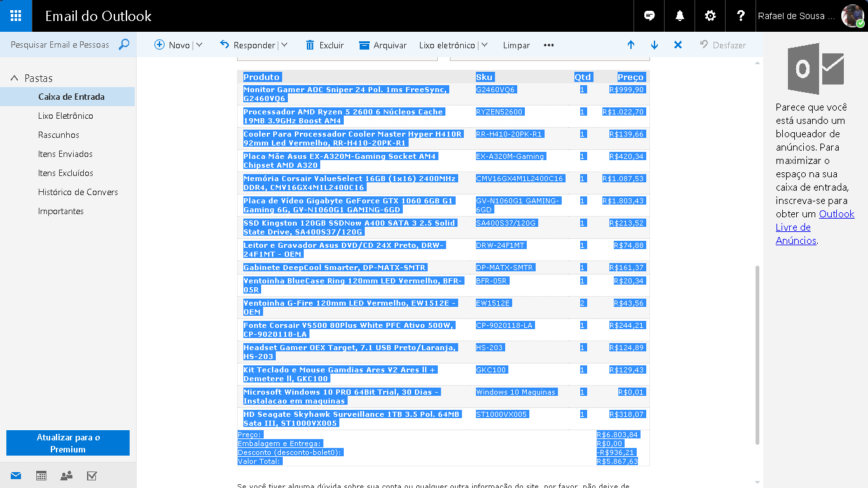
Task: Mark as Lixo eletrônico
Action: click(447, 45)
